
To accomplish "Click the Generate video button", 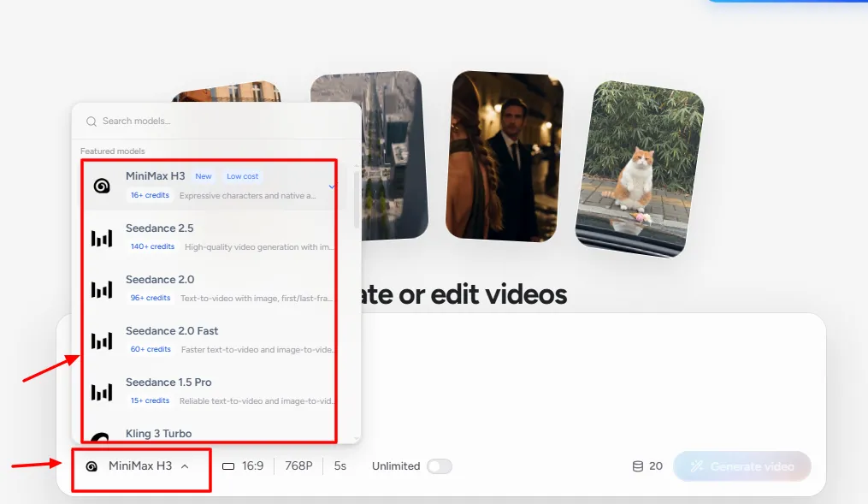I will [x=742, y=466].
